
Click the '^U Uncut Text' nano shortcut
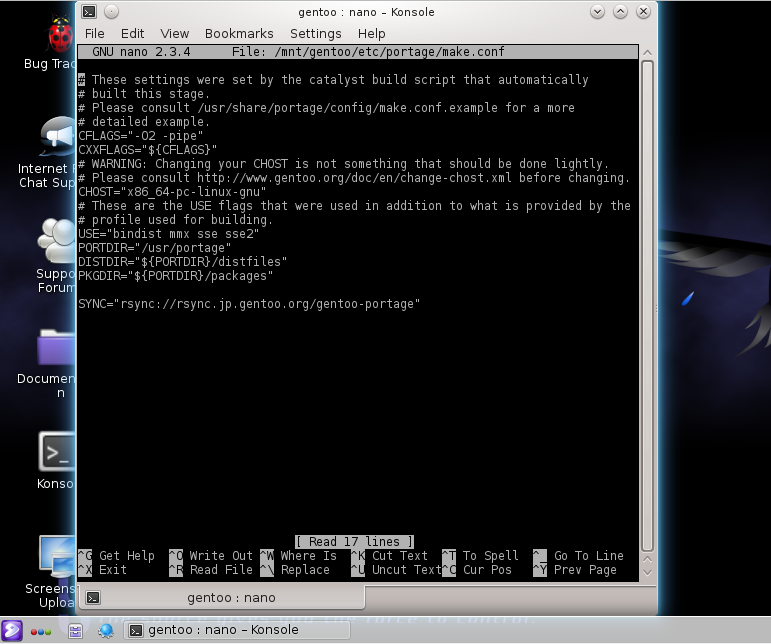click(396, 570)
